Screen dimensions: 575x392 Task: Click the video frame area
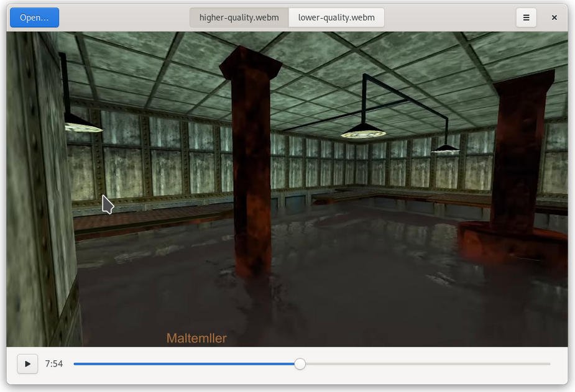point(287,189)
